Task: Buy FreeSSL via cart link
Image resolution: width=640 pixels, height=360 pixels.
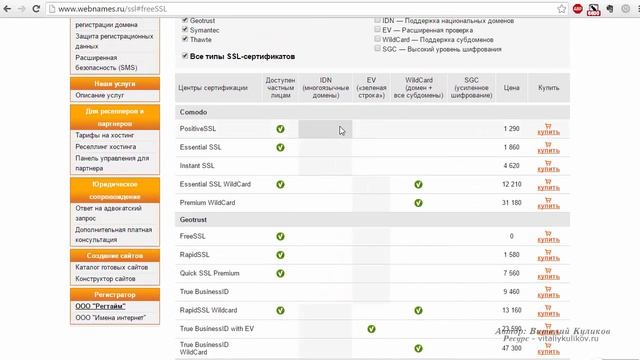Action: (548, 236)
